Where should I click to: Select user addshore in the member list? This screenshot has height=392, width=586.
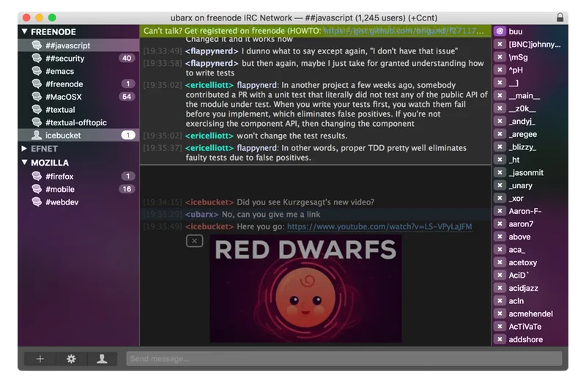coord(530,339)
